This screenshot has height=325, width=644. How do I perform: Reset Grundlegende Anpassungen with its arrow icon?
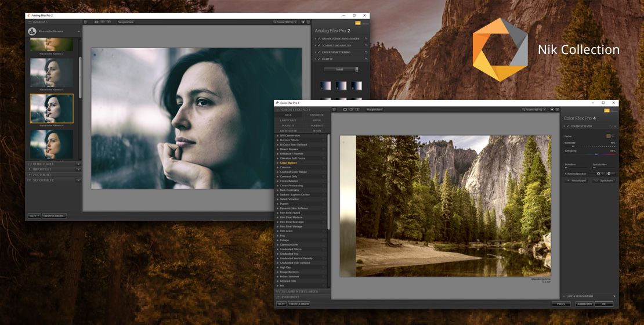point(366,39)
